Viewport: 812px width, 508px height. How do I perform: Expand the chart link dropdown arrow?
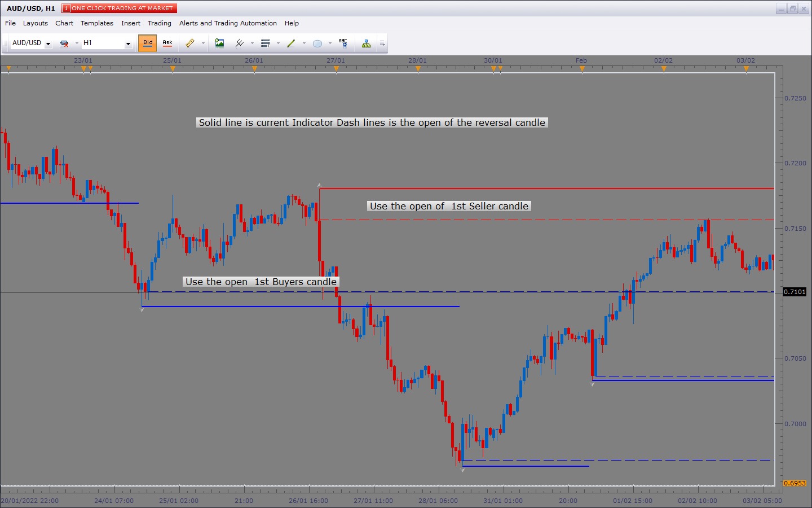[x=77, y=43]
